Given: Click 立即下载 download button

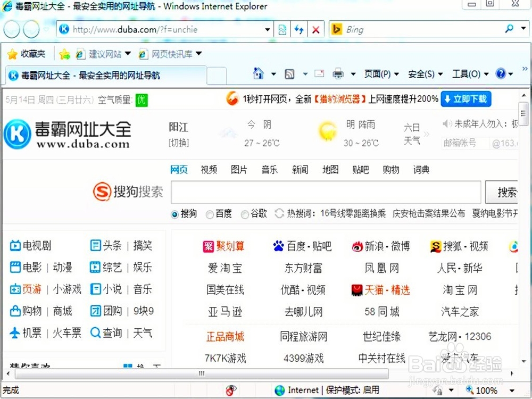Looking at the screenshot, I should click(466, 99).
